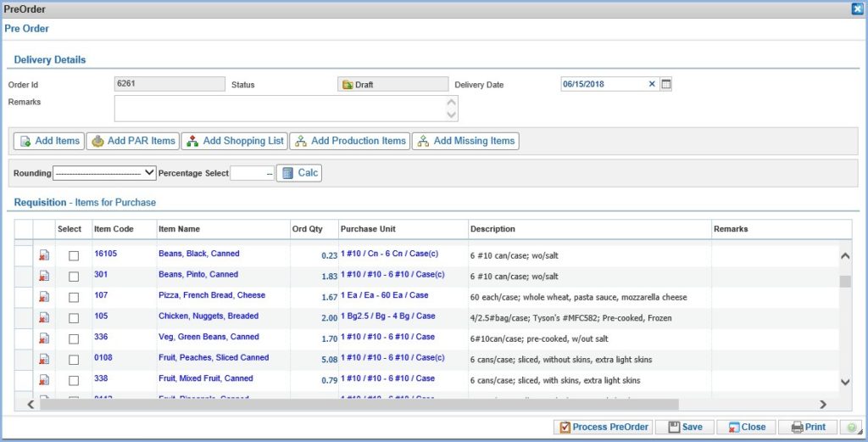The width and height of the screenshot is (868, 442).
Task: Open the Delivery Date calendar picker
Action: tap(666, 84)
